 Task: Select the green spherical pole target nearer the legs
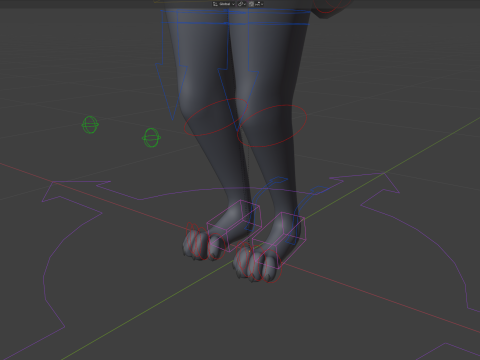click(151, 137)
